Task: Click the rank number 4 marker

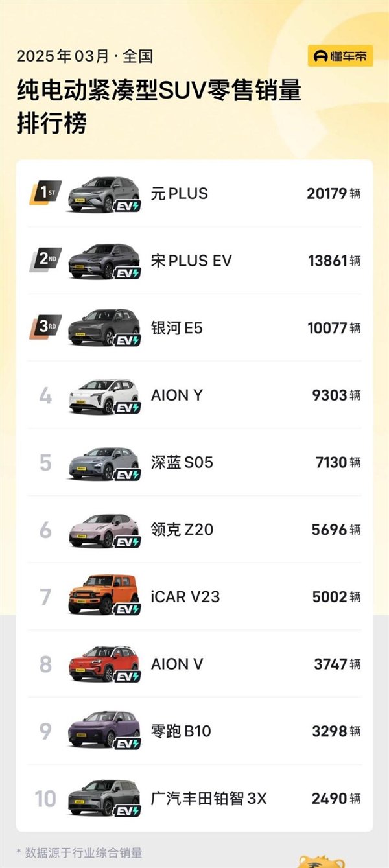Action: point(45,395)
